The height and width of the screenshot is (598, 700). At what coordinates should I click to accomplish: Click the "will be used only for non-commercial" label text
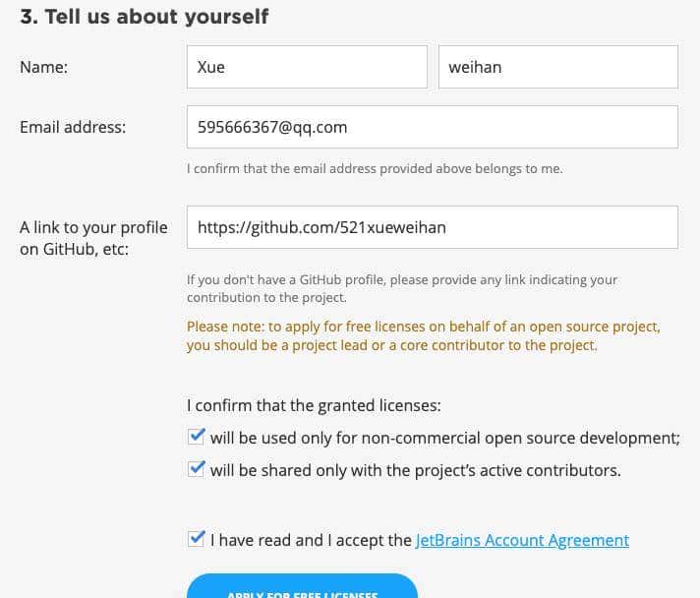pyautogui.click(x=444, y=438)
